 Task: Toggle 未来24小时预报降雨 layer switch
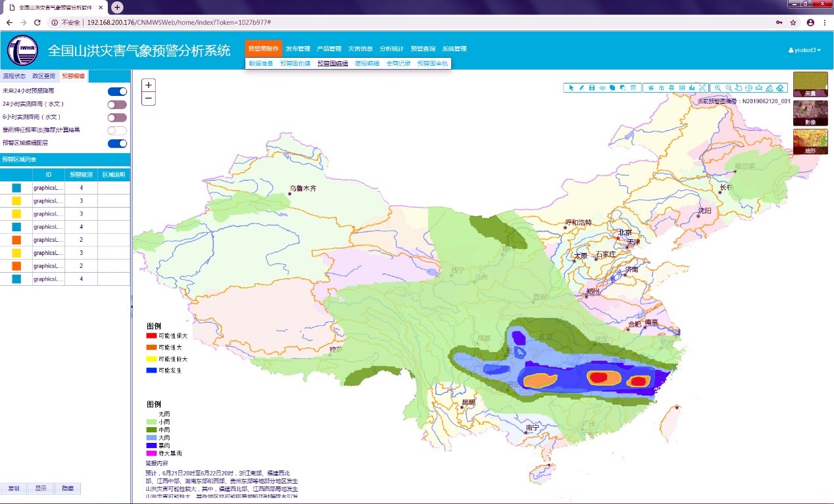click(117, 91)
